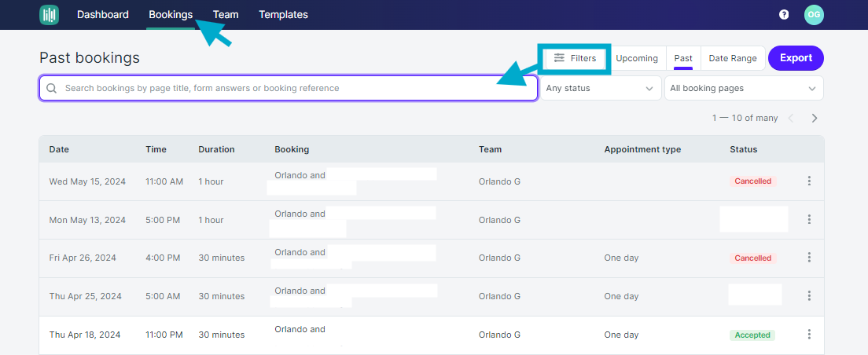Click the app logo icon
The width and height of the screenshot is (868, 355).
click(50, 15)
